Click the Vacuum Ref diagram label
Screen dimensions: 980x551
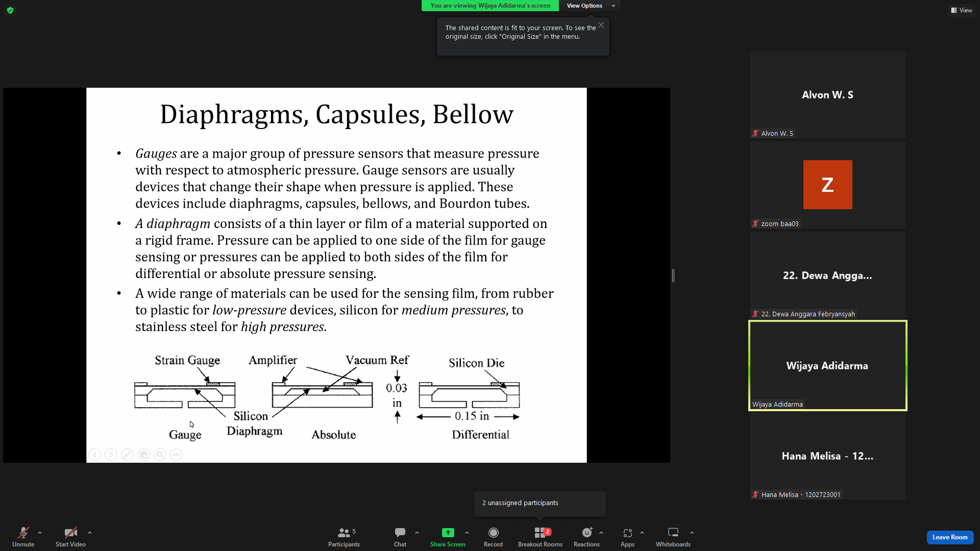[377, 360]
